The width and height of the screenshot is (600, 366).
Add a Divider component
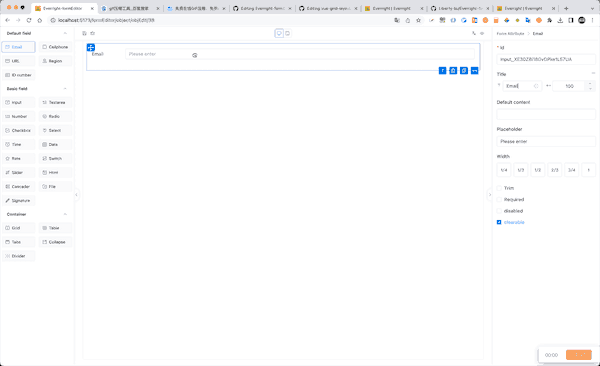click(18, 256)
